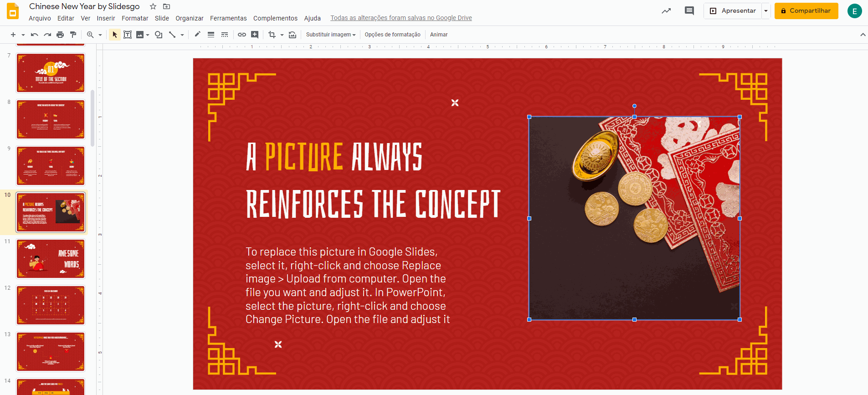
Task: Redo the last action
Action: point(47,35)
